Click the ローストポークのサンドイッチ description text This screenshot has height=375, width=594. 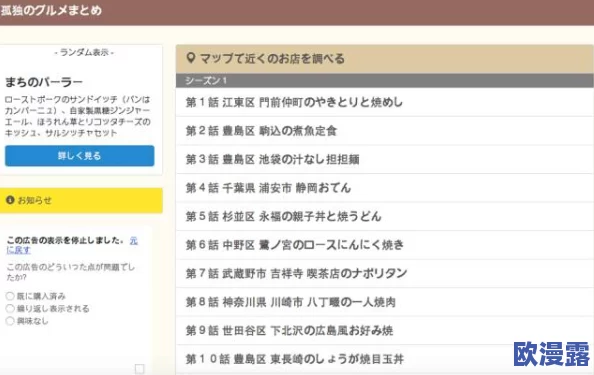point(78,116)
